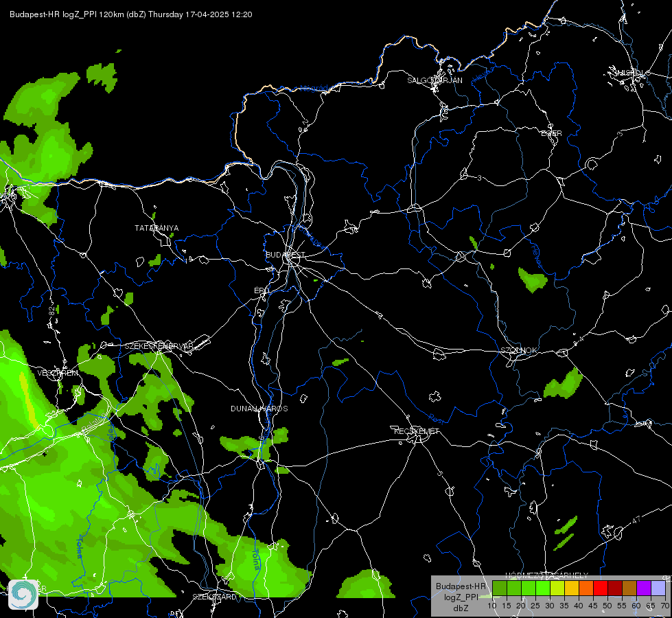Pick the 25-30 dBZ bright green swatch
The height and width of the screenshot is (618, 672).
coord(542,588)
